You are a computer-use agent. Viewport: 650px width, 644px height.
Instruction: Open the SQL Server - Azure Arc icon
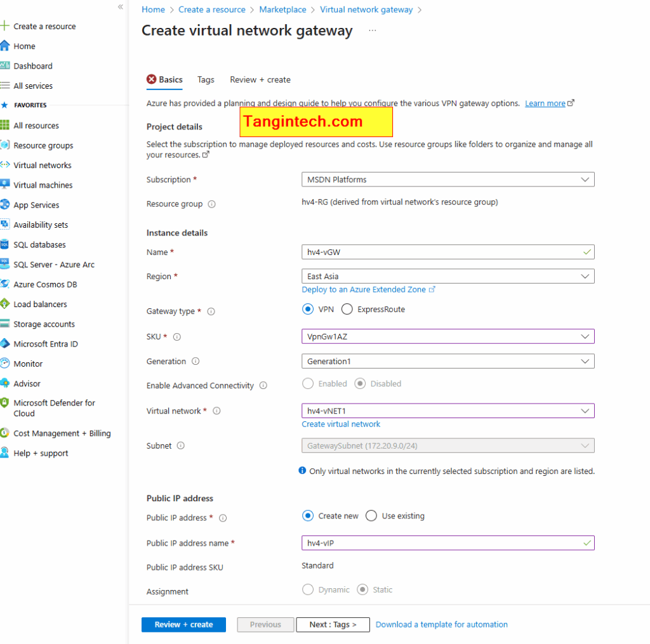[x=4, y=264]
